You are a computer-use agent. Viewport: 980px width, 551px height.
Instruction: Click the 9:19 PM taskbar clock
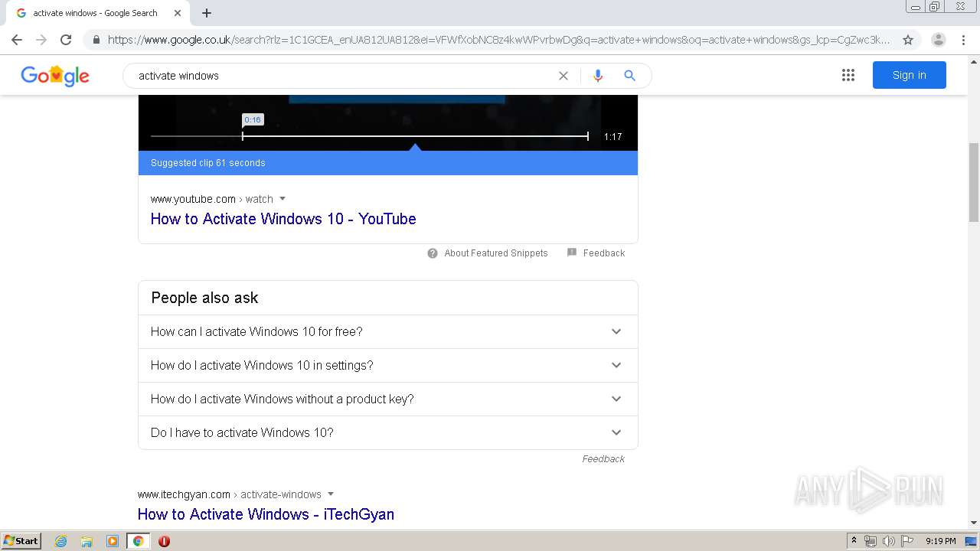coord(940,541)
